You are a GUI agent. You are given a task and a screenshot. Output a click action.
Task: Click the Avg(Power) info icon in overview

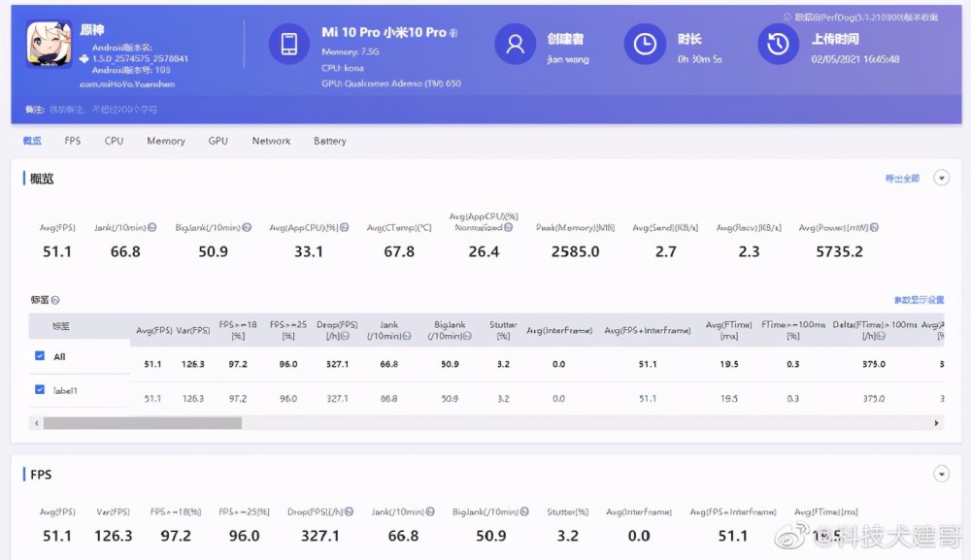click(x=874, y=228)
